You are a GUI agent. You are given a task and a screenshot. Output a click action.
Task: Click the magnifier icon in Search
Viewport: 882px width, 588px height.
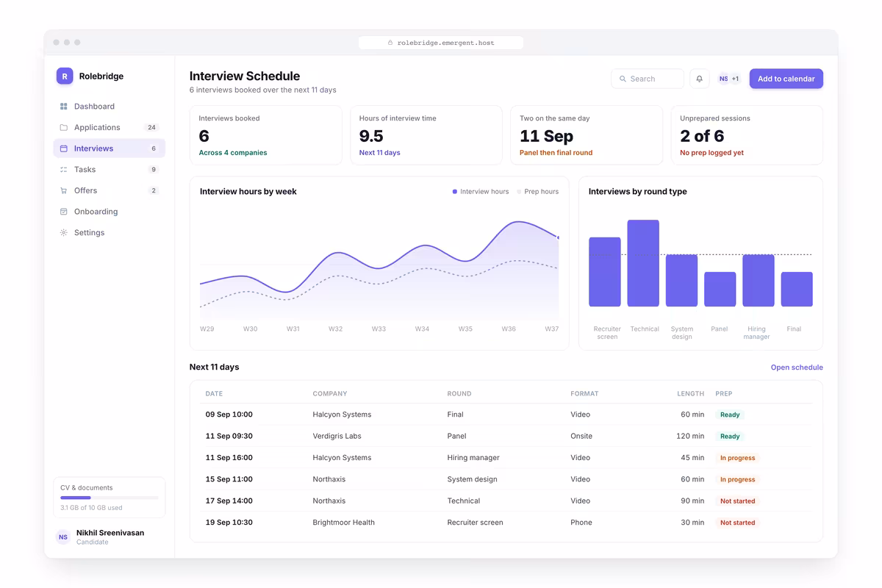[x=623, y=79]
